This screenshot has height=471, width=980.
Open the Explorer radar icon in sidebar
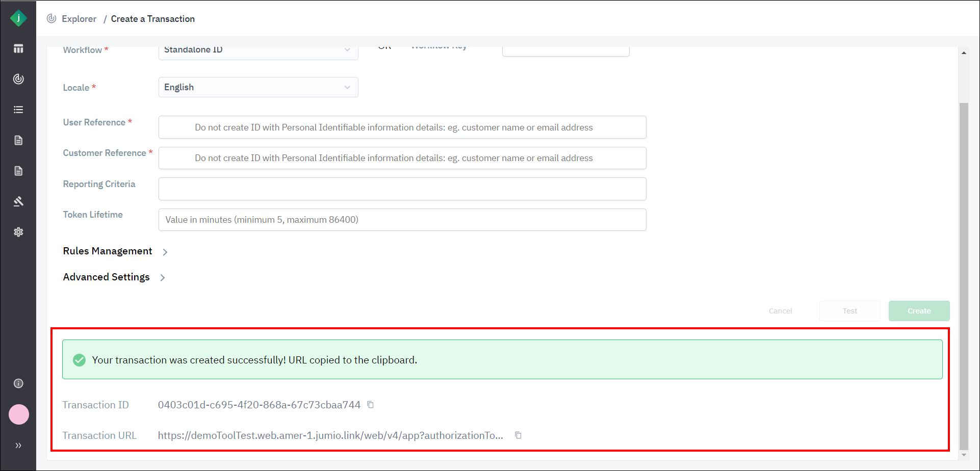(x=18, y=79)
